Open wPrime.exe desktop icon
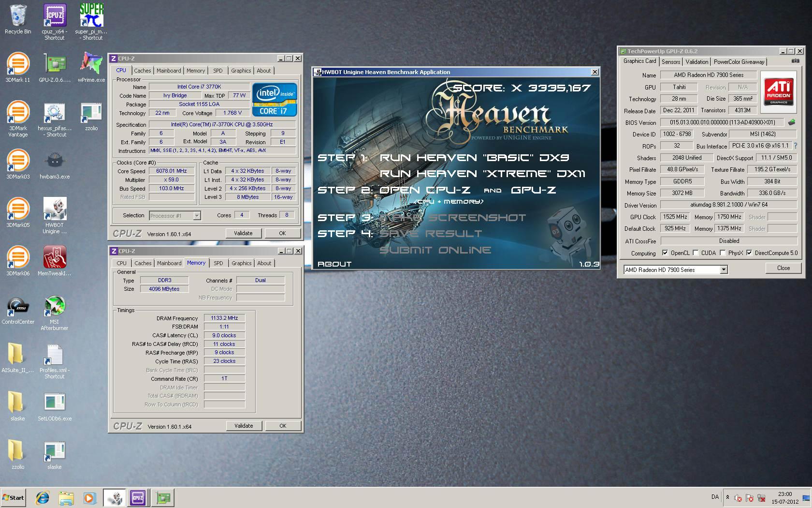Screen dimensions: 812x508 click(91, 68)
